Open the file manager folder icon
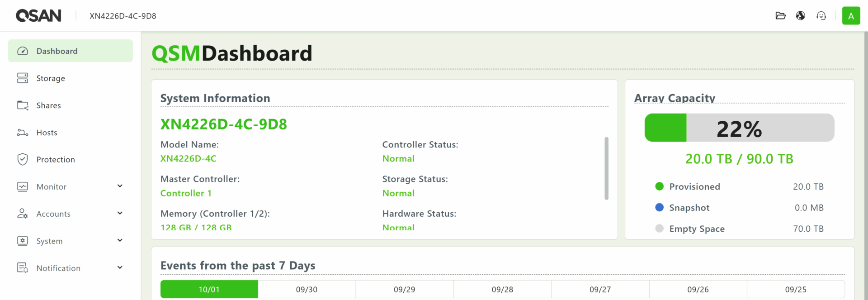This screenshot has height=300, width=868. click(780, 16)
